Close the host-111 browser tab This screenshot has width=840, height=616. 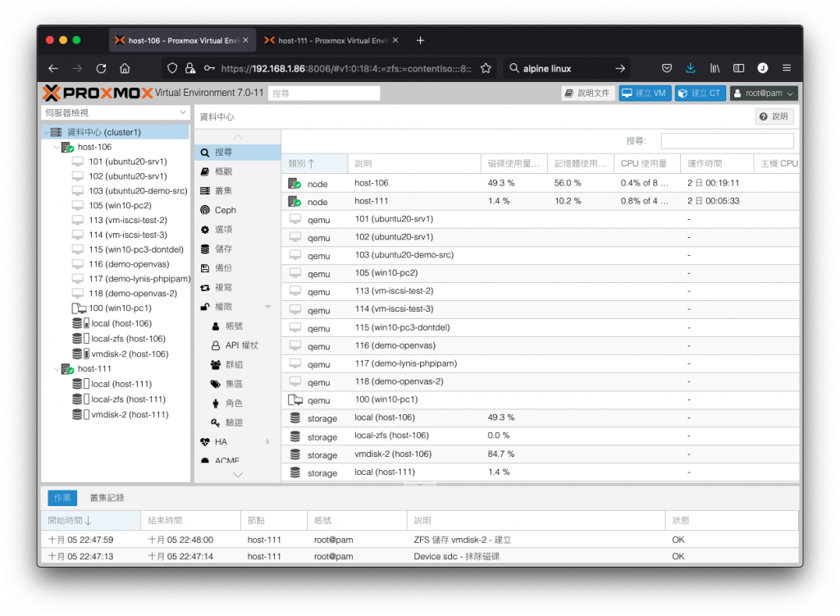[x=395, y=40]
